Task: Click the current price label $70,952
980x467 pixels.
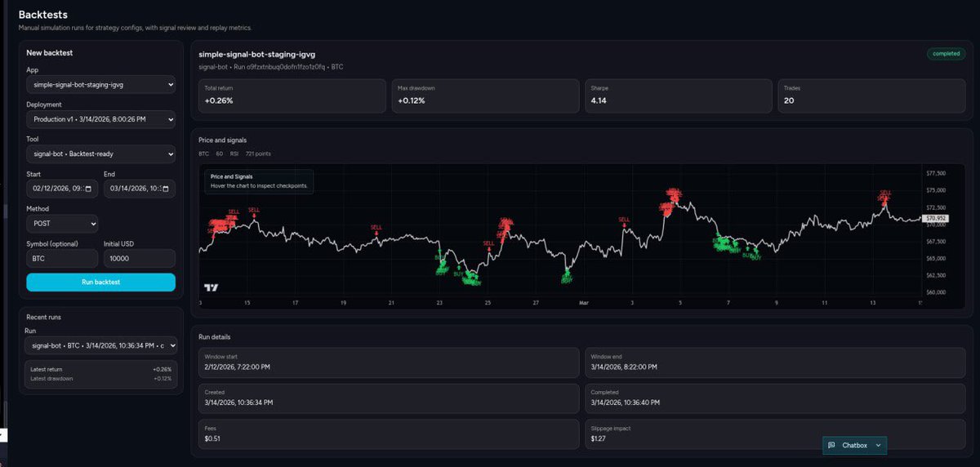Action: coord(935,218)
